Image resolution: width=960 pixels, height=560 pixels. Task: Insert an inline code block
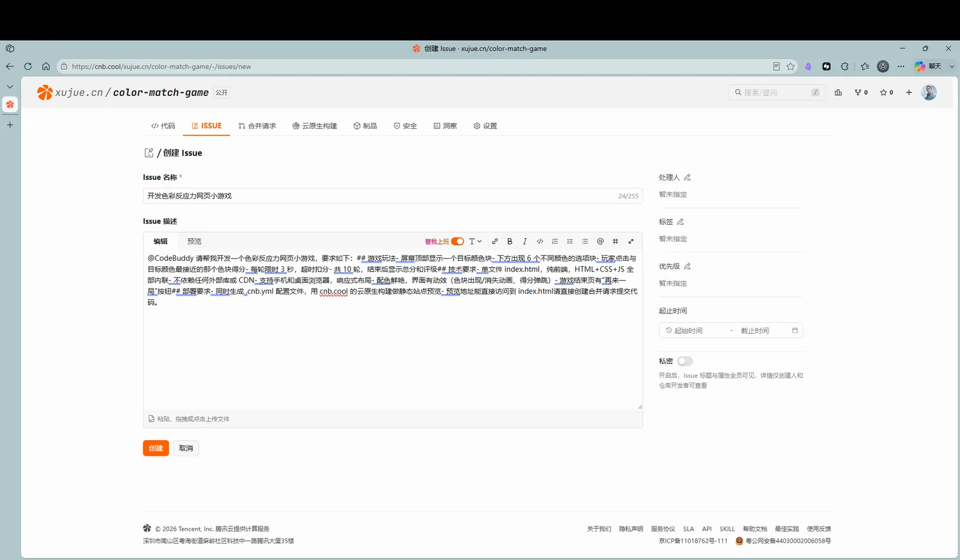point(540,242)
